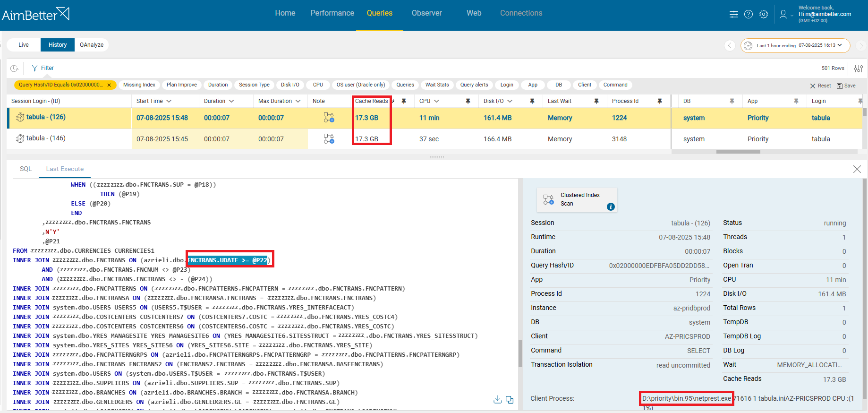Open the Connections navigation tab

coord(521,13)
